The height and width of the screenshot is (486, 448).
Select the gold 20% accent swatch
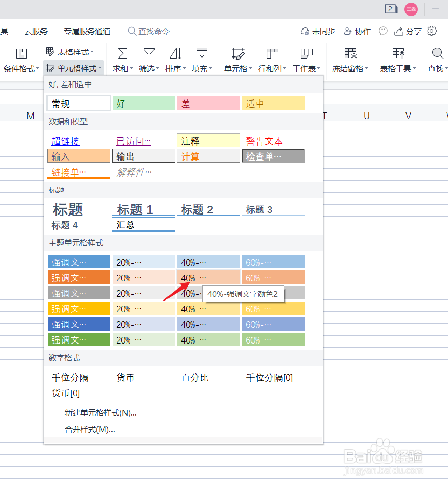pos(144,309)
